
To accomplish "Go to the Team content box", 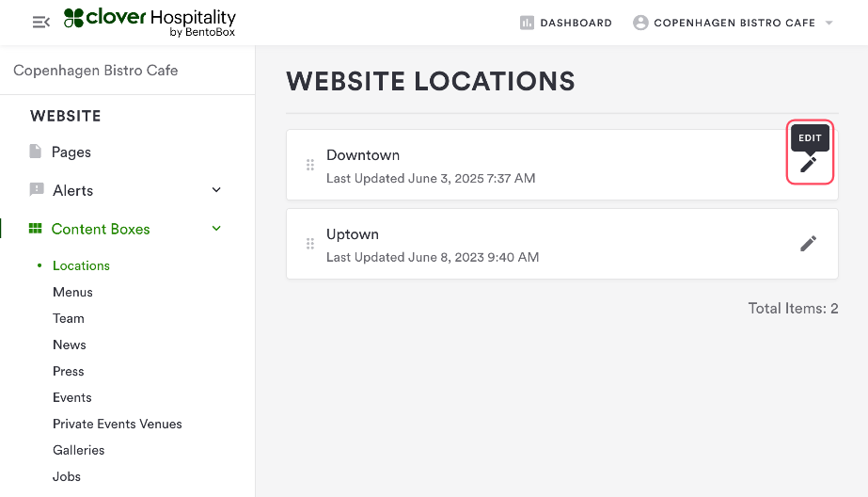I will tap(69, 318).
